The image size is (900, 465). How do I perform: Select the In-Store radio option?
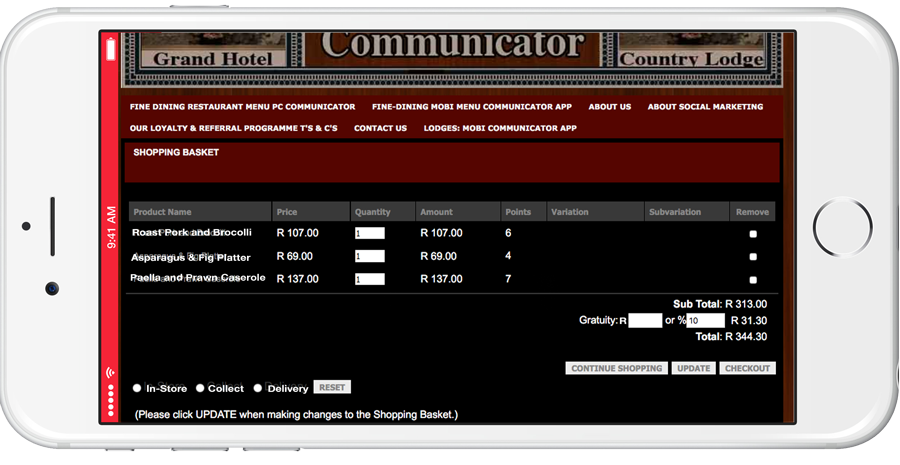click(x=137, y=388)
